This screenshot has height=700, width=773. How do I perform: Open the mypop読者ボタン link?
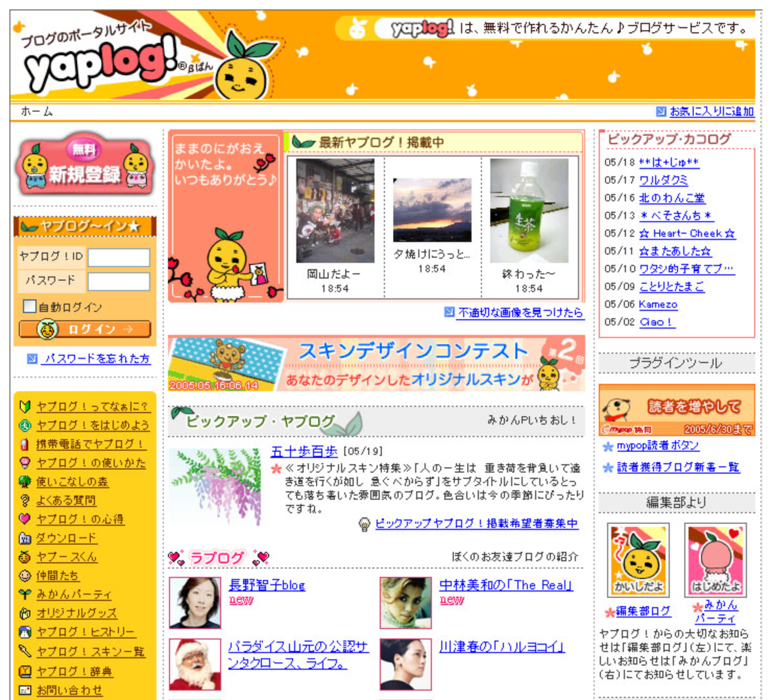click(x=658, y=446)
